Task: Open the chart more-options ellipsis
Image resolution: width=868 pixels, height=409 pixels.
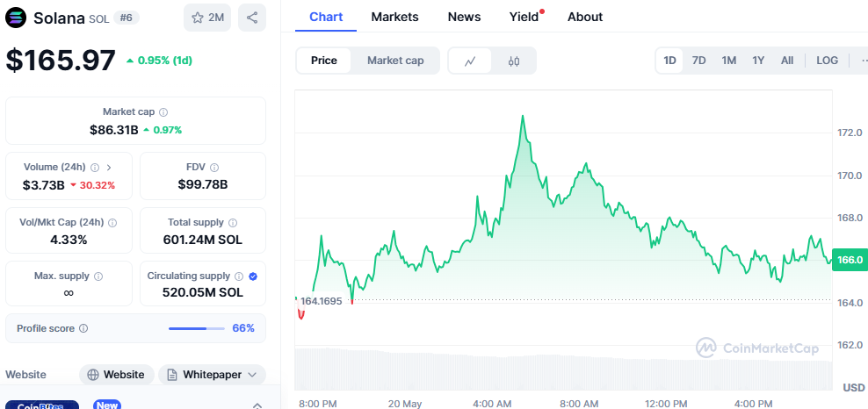Action: pyautogui.click(x=863, y=61)
